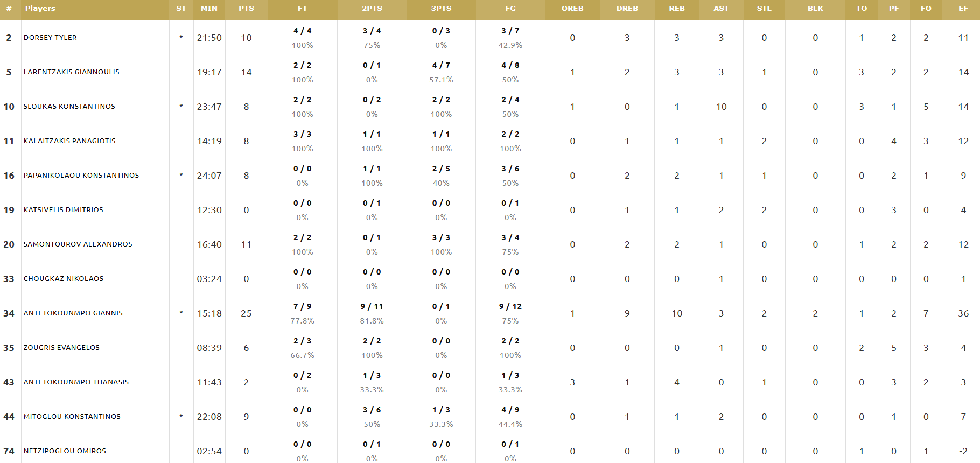This screenshot has width=980, height=463.
Task: Click the starter marker for DORSEY TYLER
Action: click(x=181, y=37)
